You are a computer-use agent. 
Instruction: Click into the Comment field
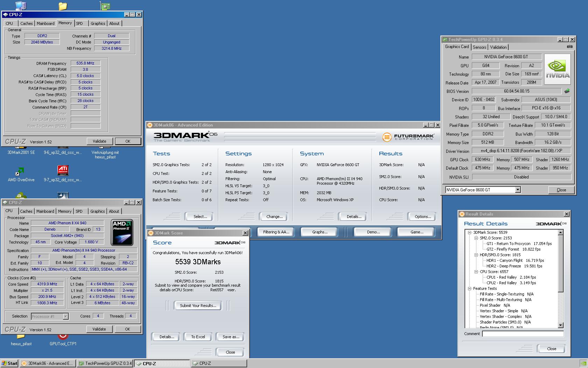(x=523, y=334)
